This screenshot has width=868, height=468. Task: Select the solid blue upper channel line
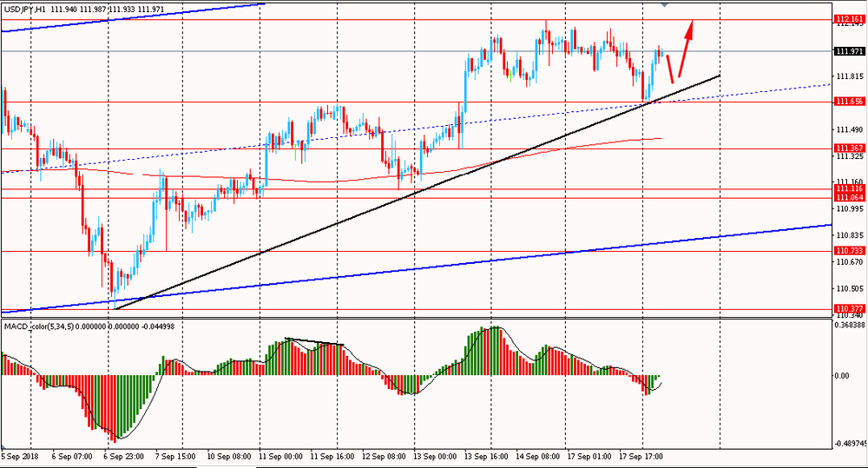click(x=133, y=17)
